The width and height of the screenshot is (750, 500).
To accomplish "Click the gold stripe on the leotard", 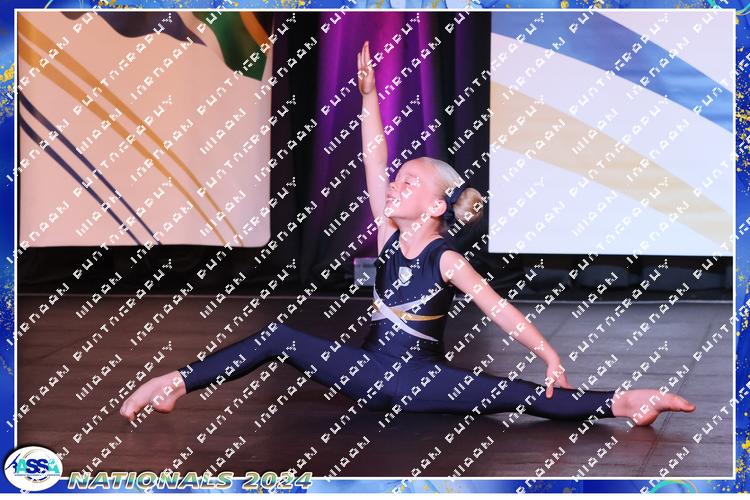I will point(418,315).
